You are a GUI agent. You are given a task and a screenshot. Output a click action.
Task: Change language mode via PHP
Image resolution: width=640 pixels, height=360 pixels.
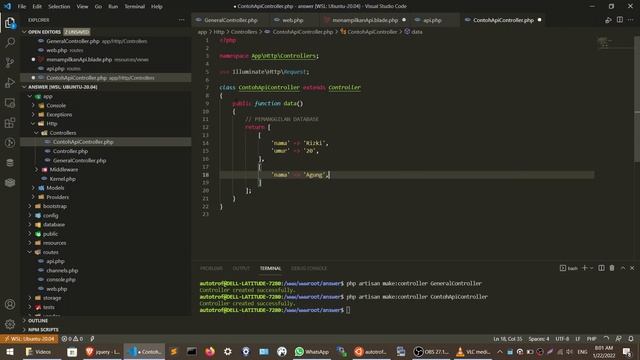[x=591, y=339]
